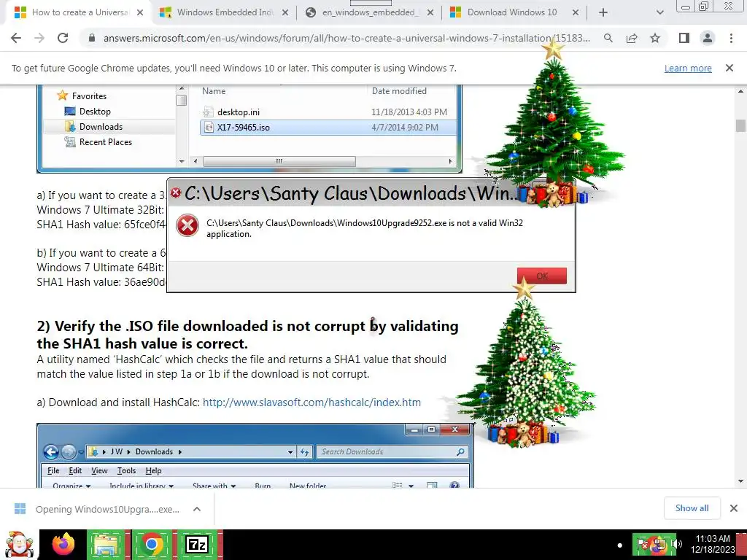This screenshot has height=560, width=747.
Task: Select X17-59465.iso in the screenshot
Action: pyautogui.click(x=328, y=128)
